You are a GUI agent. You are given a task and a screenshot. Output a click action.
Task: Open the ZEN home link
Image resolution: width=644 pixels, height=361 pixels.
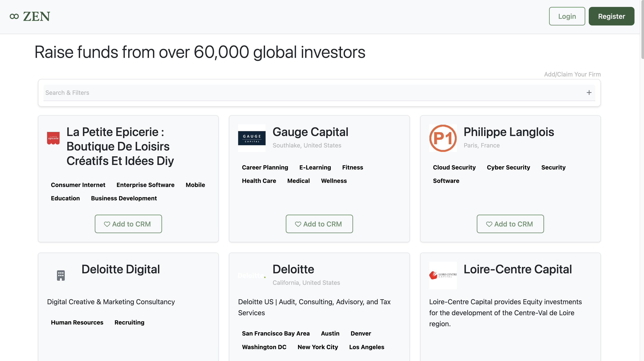[x=30, y=16]
